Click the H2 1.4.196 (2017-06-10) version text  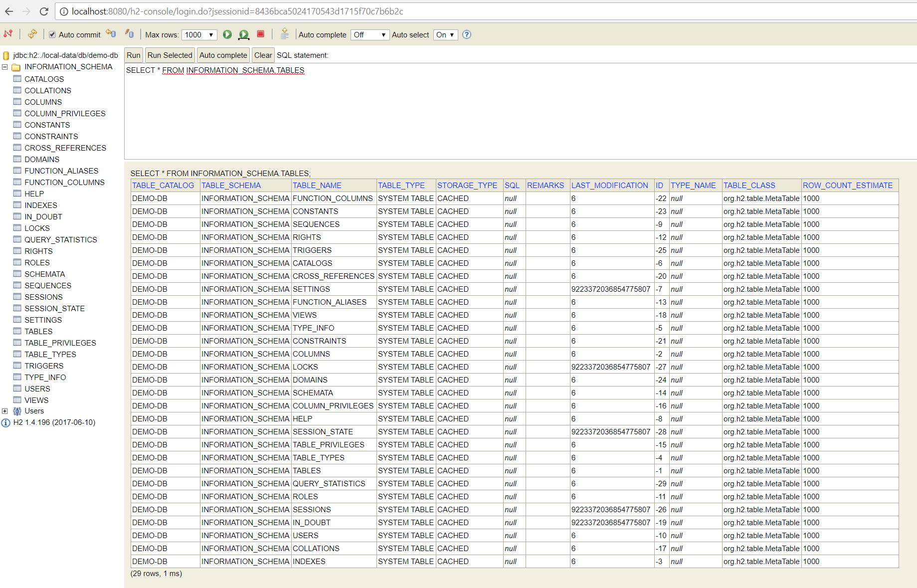coord(54,422)
